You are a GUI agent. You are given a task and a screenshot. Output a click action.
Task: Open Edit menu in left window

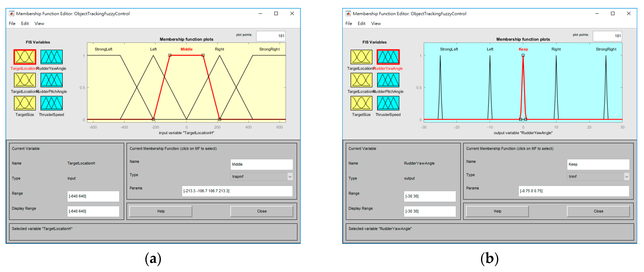click(25, 24)
